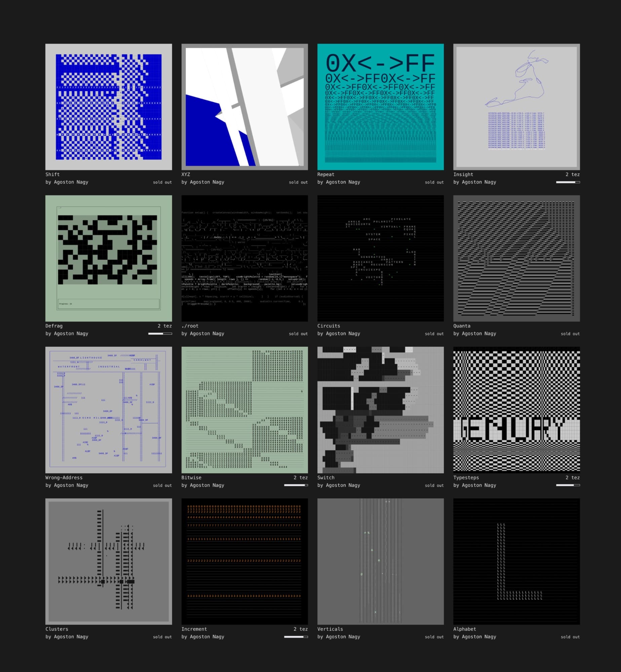The image size is (621, 672).
Task: Click the 2 tez price for Increment
Action: tap(300, 629)
